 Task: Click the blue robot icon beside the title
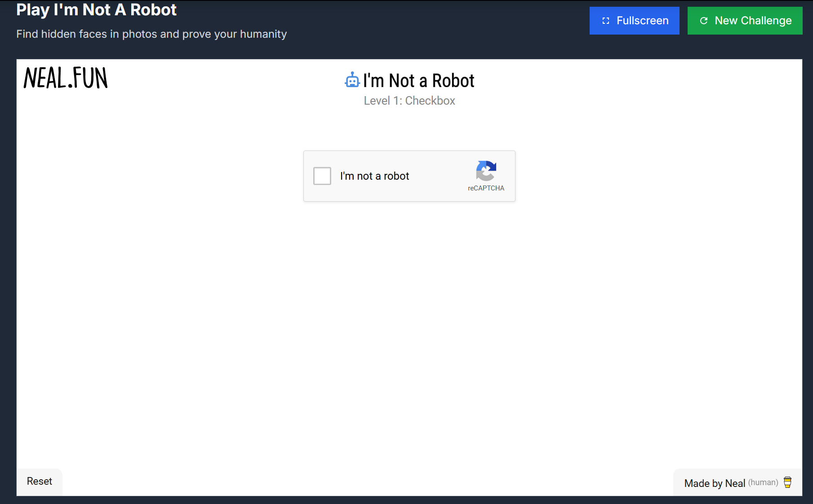tap(352, 80)
